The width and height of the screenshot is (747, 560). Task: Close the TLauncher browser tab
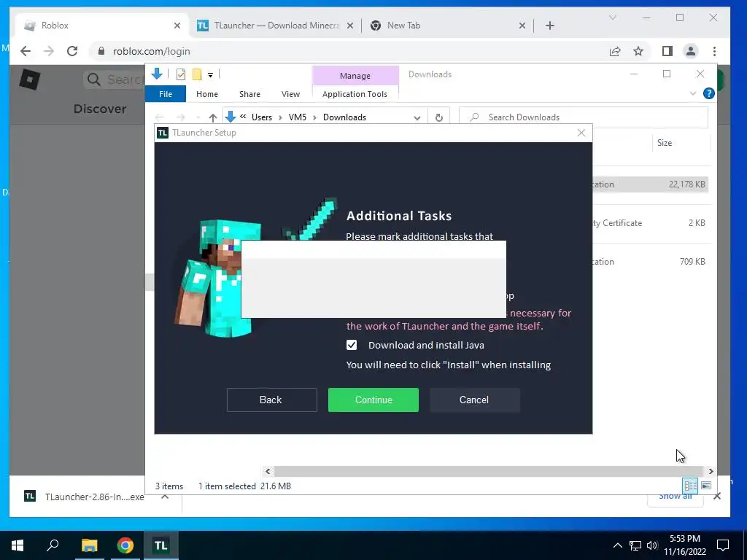(x=349, y=26)
